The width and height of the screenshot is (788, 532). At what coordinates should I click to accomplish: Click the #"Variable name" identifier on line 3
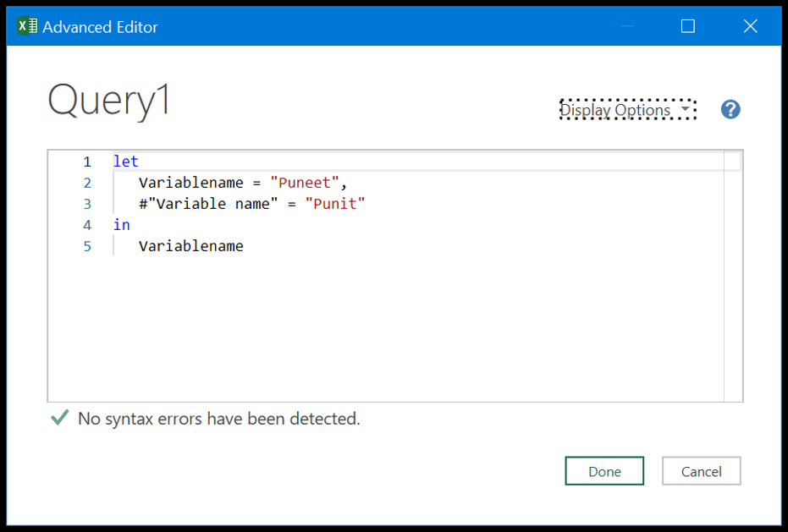pyautogui.click(x=208, y=204)
